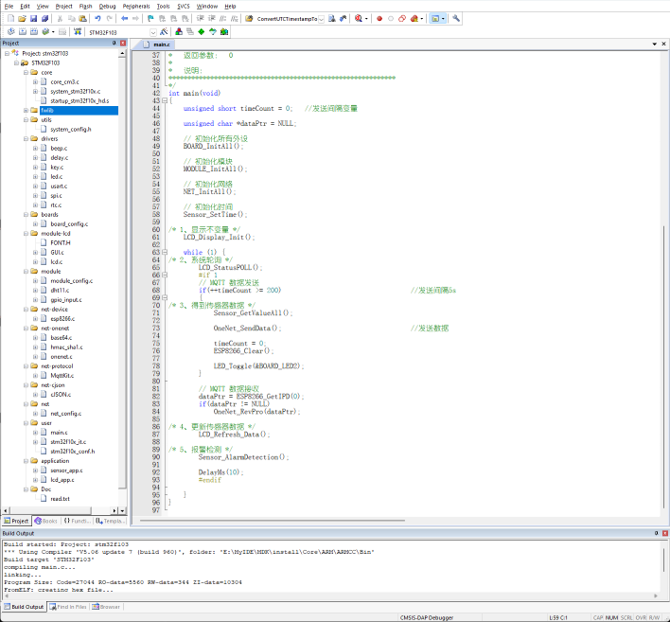Select startup_stm32f10x_hd.s in project tree
Screen dimensions: 670x622
[x=79, y=101]
